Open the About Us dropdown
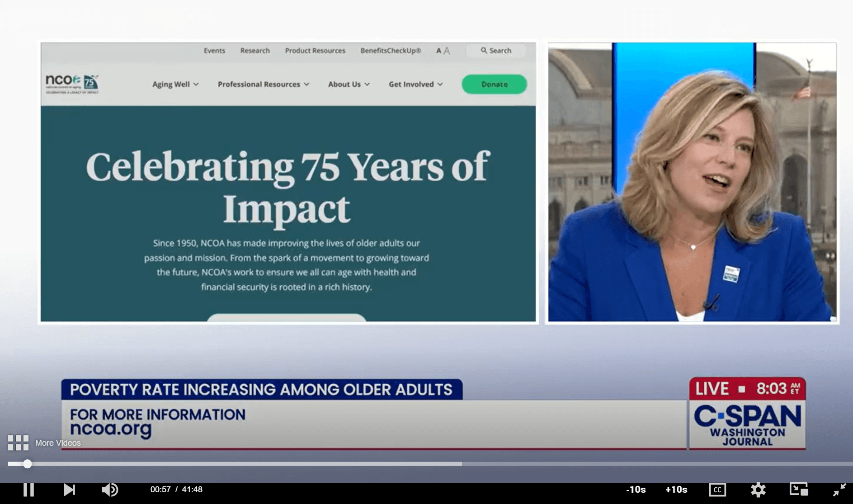Viewport: 853px width, 504px height. (x=349, y=85)
